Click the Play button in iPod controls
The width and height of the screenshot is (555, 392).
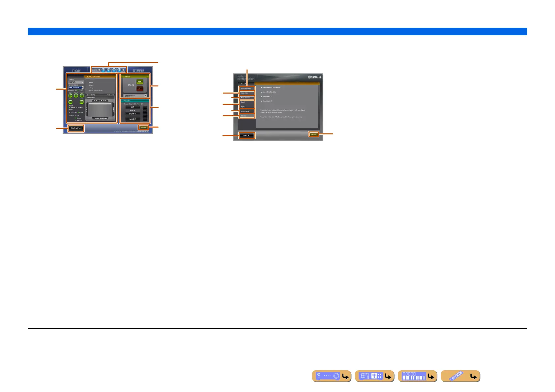[70, 96]
